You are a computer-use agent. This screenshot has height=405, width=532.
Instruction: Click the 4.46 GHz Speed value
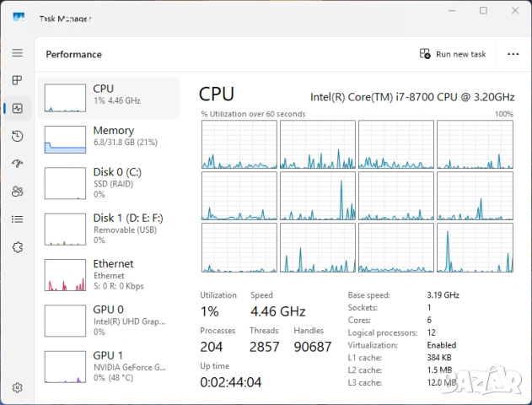(278, 311)
